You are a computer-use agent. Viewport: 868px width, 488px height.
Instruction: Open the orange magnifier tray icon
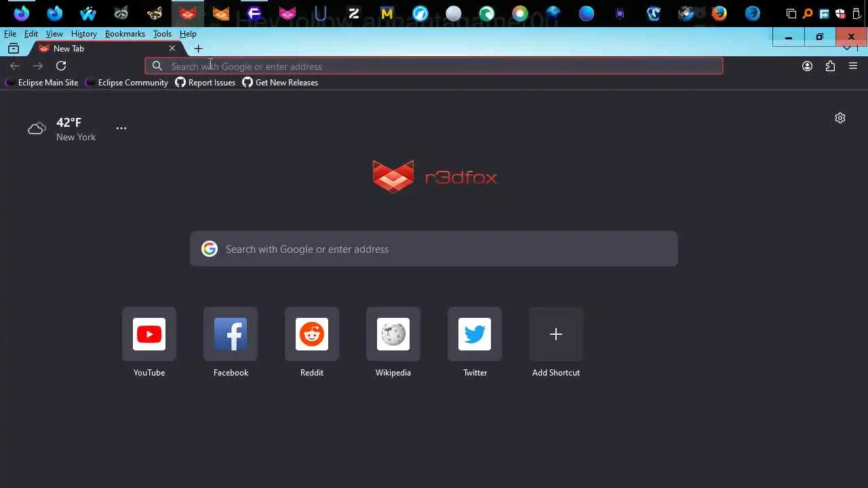pos(808,14)
